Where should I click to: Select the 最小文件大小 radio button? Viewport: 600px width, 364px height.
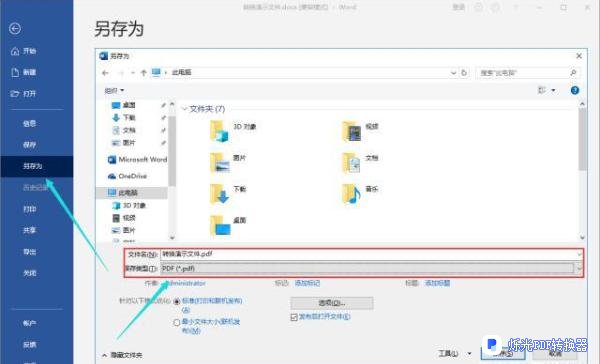point(176,322)
